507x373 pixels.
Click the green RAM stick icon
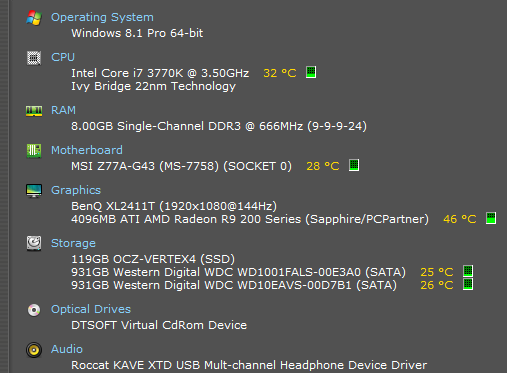click(x=34, y=111)
